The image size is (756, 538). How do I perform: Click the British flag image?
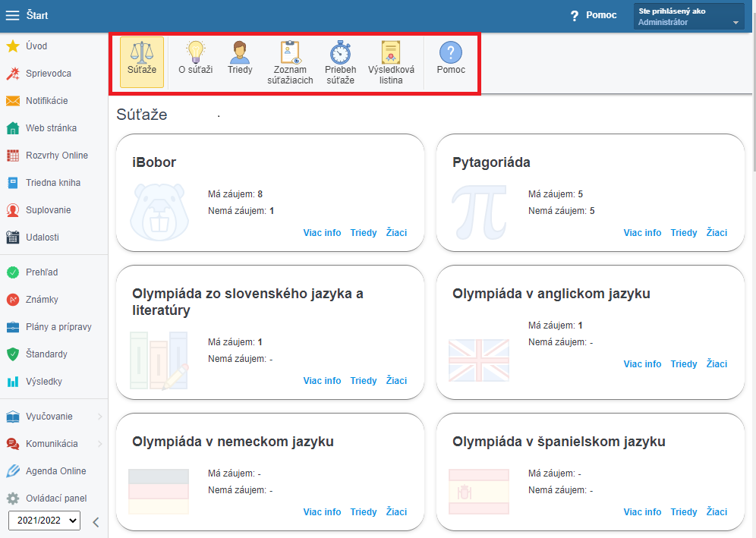(x=479, y=360)
